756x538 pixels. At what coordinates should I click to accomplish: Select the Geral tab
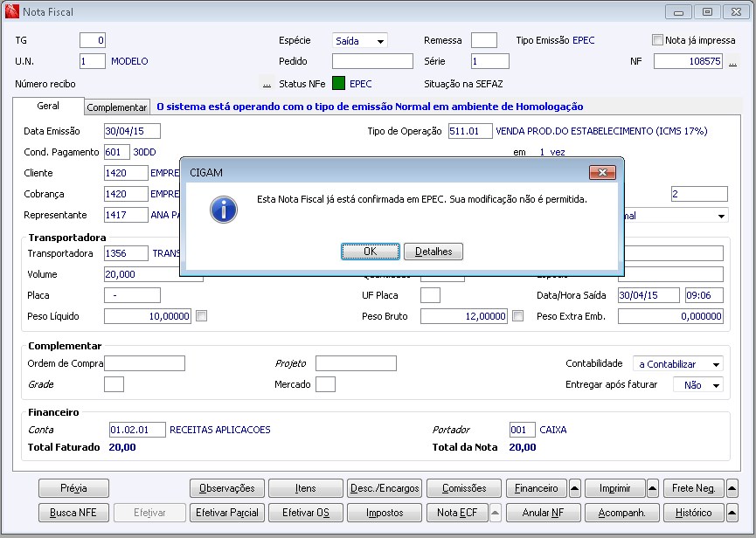pos(48,106)
